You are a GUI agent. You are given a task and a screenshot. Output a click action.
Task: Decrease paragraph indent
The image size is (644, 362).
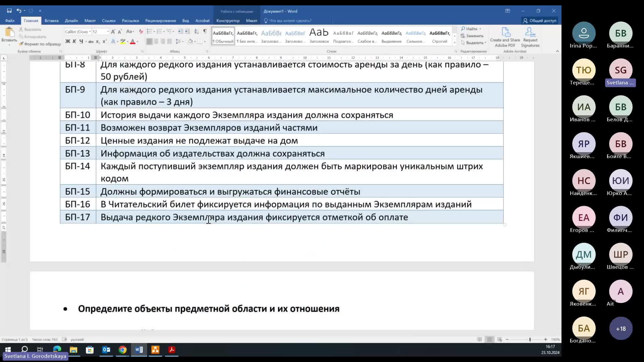click(x=180, y=32)
